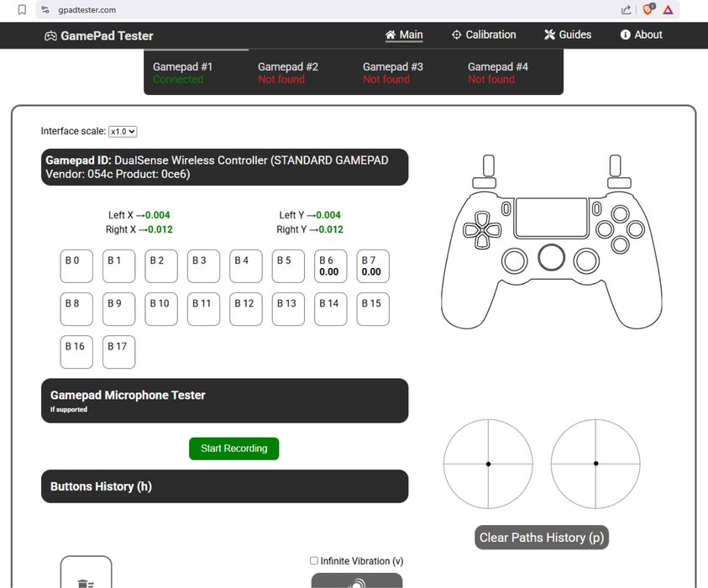Image resolution: width=708 pixels, height=588 pixels.
Task: Click the Brave rewards triangle icon
Action: coord(669,10)
